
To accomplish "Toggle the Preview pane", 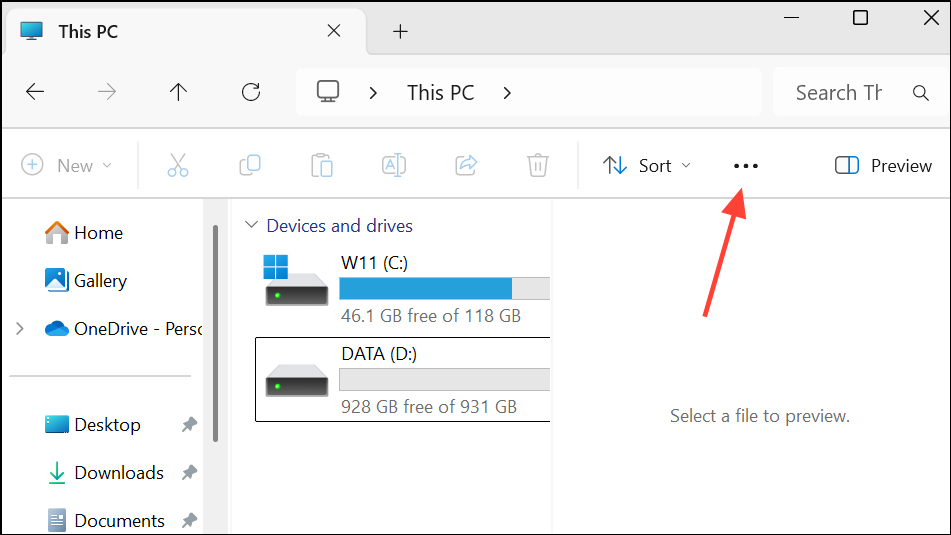I will coord(883,166).
